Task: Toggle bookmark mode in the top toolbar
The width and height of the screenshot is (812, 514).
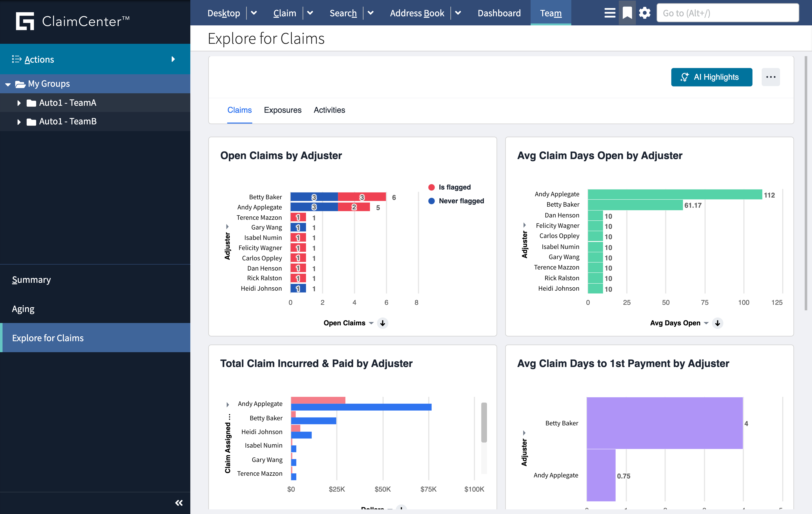Action: tap(627, 13)
